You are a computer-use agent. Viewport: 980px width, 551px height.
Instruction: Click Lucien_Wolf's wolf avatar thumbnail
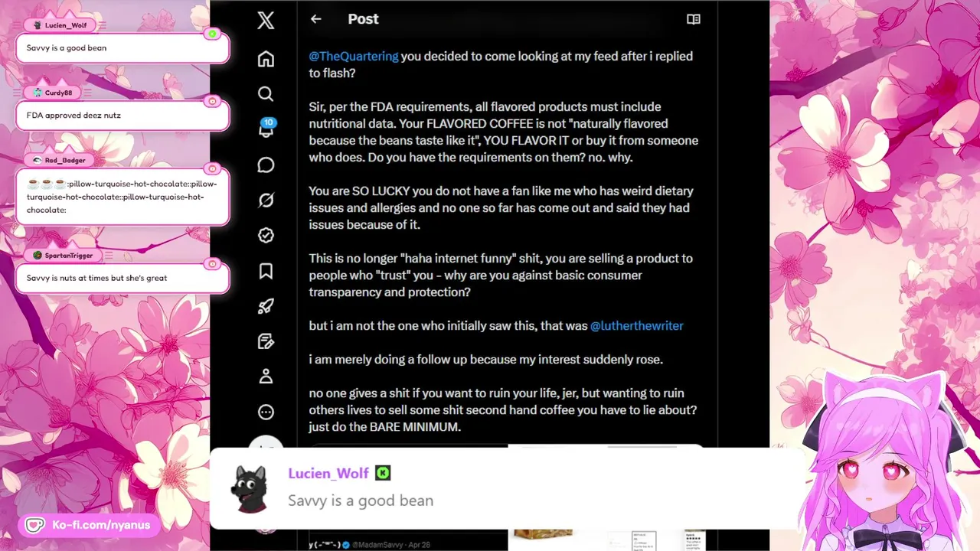click(x=249, y=490)
